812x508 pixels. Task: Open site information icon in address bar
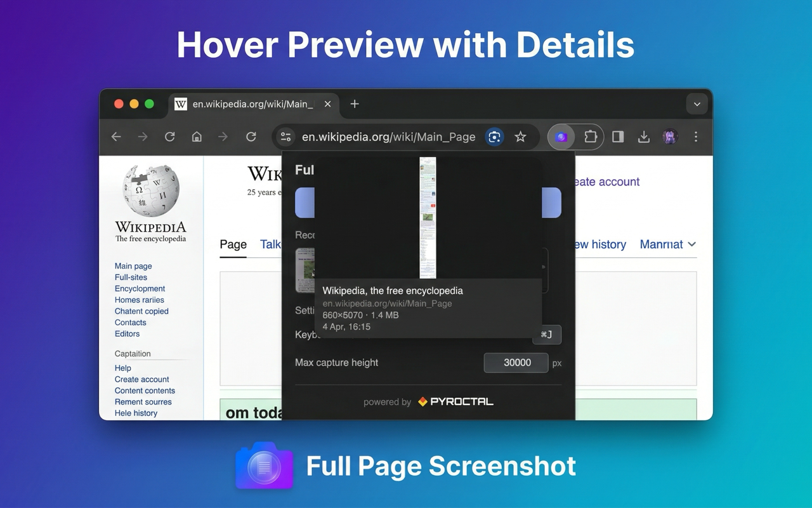pyautogui.click(x=285, y=137)
